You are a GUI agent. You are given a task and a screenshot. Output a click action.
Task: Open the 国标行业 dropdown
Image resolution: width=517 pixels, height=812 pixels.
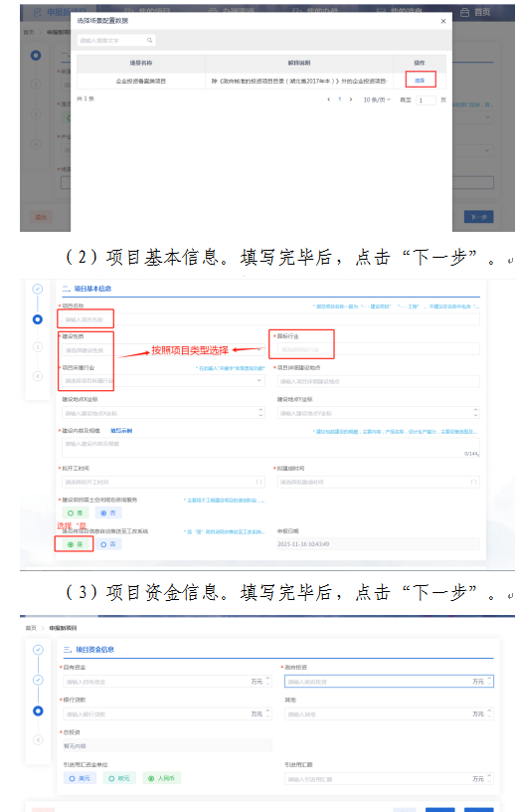point(379,349)
